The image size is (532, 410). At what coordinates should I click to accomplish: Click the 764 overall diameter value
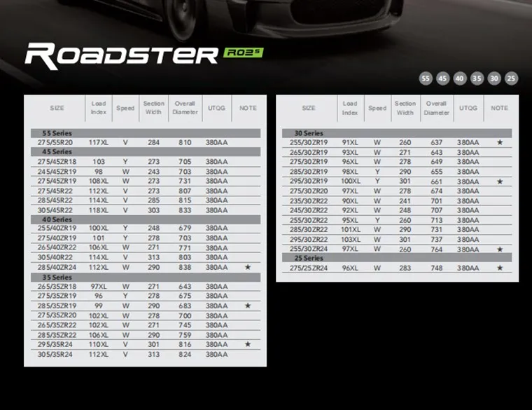(x=436, y=250)
